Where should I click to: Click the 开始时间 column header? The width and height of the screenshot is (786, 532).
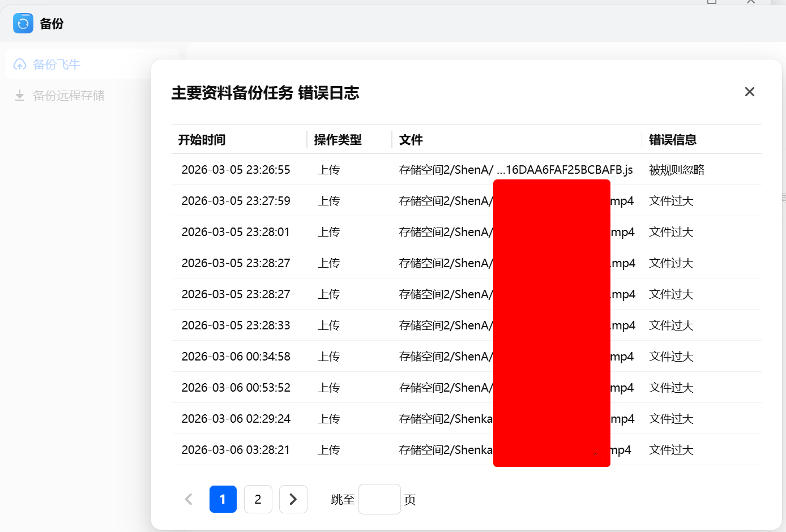[x=201, y=139]
